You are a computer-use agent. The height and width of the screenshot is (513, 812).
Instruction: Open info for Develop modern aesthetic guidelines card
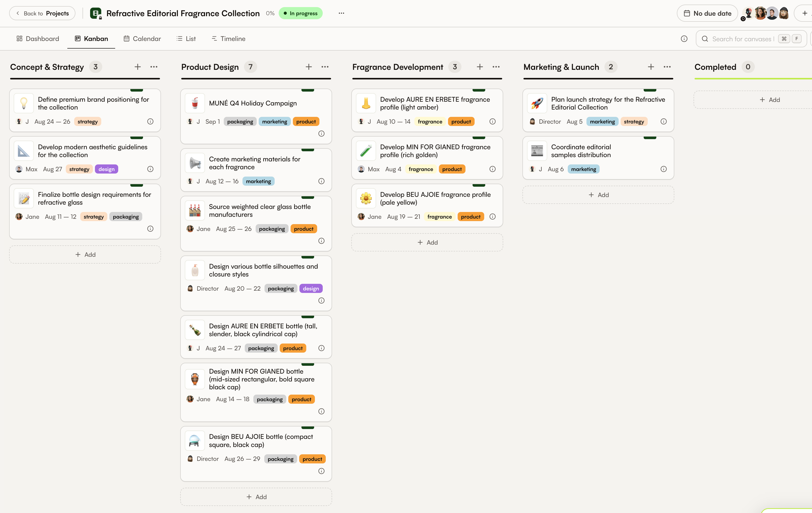click(x=150, y=169)
